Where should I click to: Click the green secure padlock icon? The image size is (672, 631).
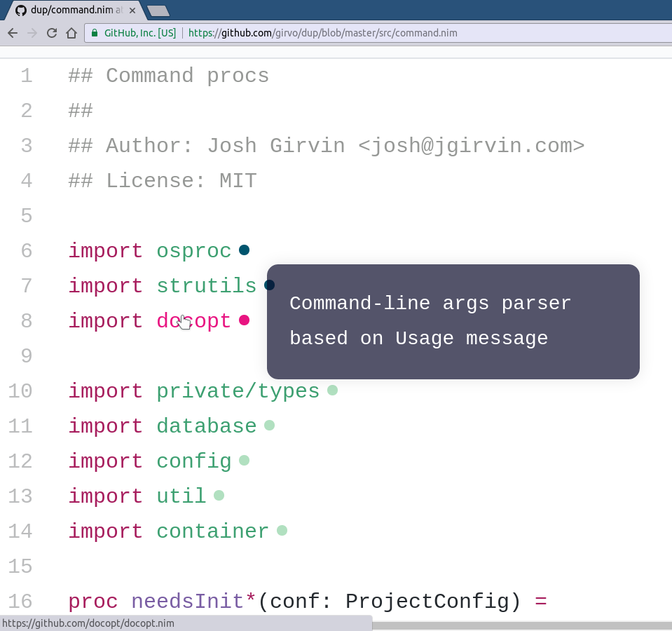95,33
